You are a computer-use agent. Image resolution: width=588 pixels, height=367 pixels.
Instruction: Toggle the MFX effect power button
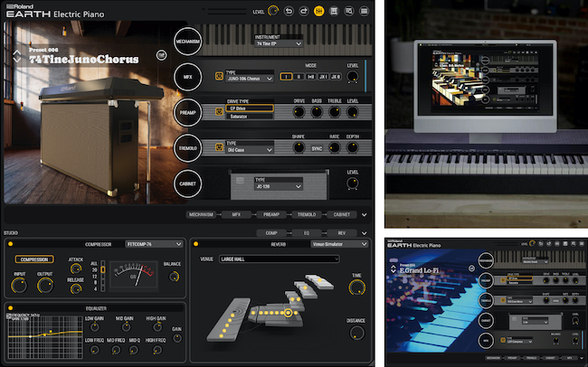tap(219, 77)
